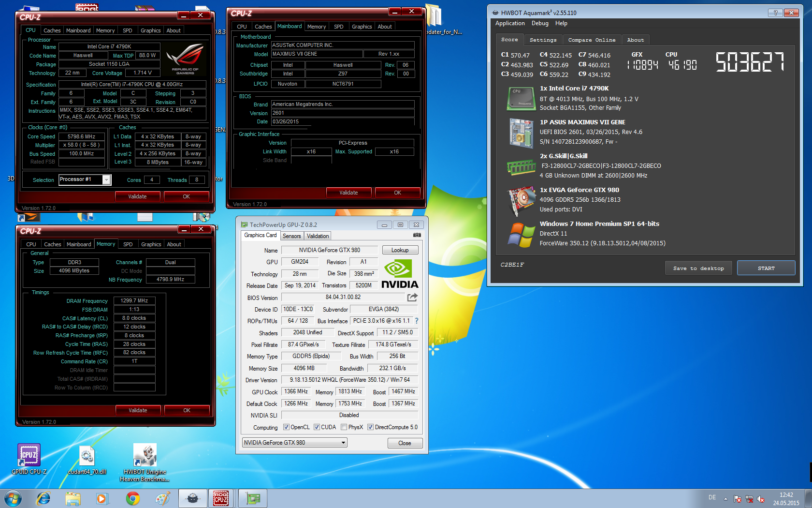Click the GPU-Z BIOS export share icon
The width and height of the screenshot is (812, 508).
412,298
